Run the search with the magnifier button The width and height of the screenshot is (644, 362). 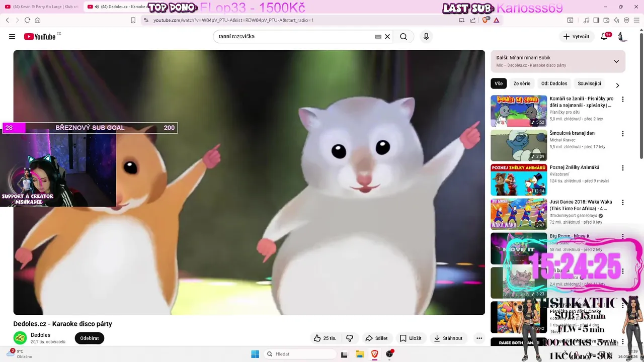404,37
